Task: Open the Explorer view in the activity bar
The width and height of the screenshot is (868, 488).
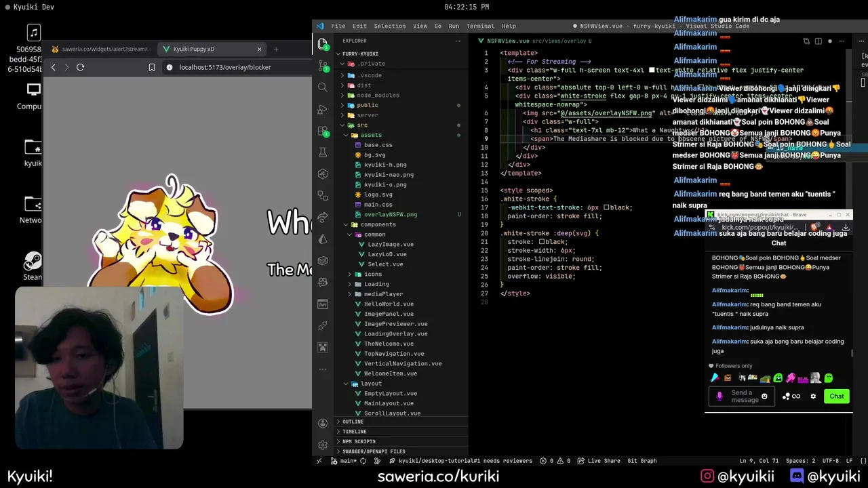Action: click(323, 44)
